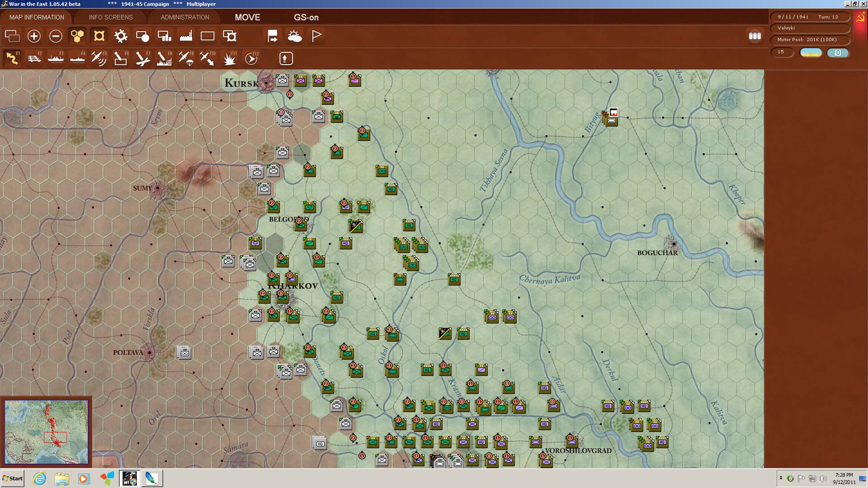Toggle unit counters display on map
Image resolution: width=868 pixels, height=488 pixels.
[12, 36]
